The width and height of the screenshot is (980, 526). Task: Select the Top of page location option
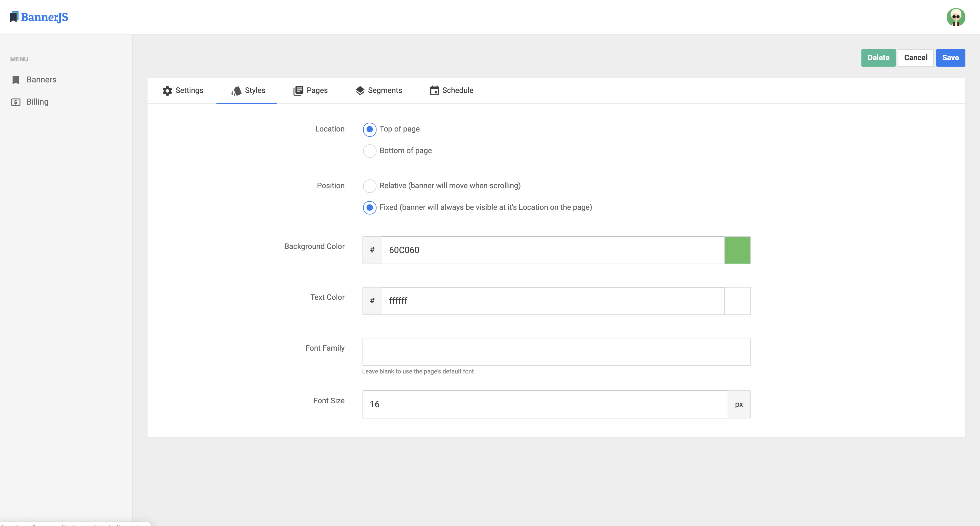coord(370,129)
